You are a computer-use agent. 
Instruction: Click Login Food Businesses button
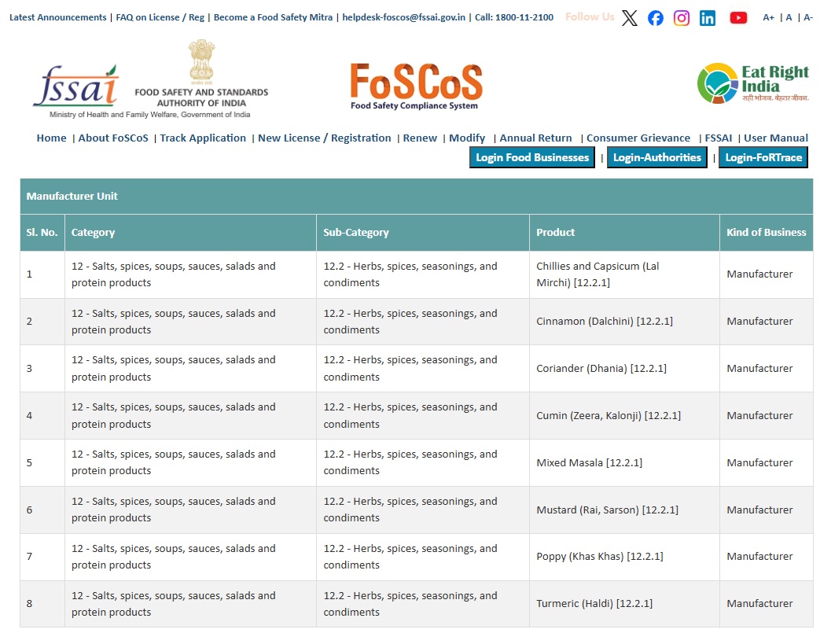tap(532, 157)
